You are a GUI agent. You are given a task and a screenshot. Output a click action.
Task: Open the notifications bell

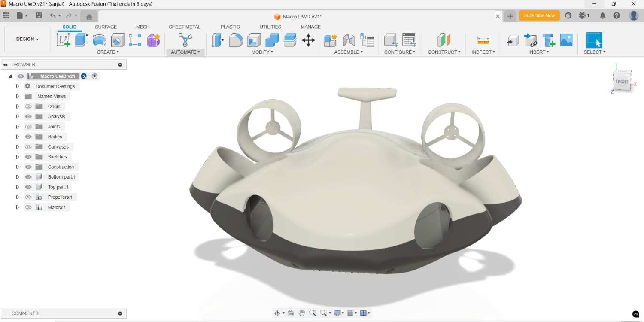pyautogui.click(x=603, y=15)
